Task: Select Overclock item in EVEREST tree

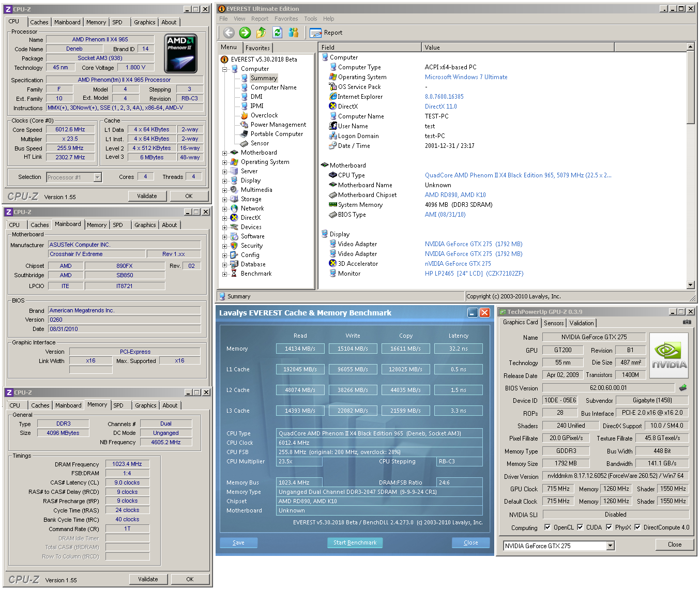Action: (264, 115)
